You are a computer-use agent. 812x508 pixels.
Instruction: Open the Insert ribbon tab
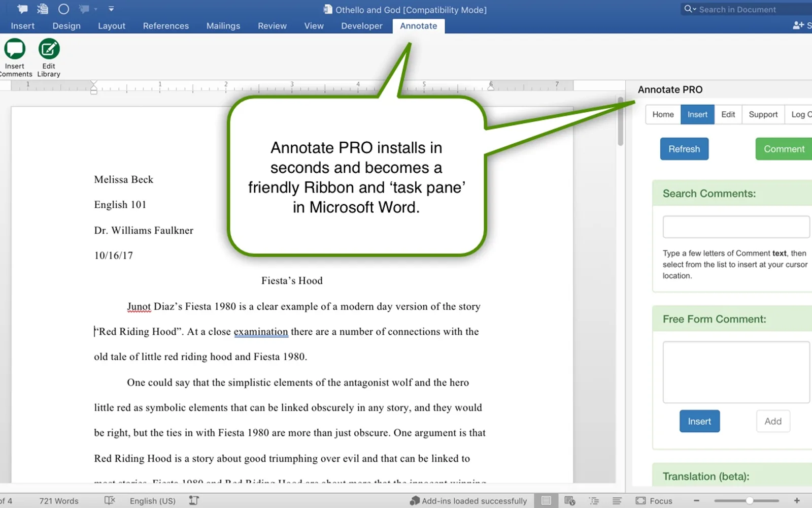point(23,26)
